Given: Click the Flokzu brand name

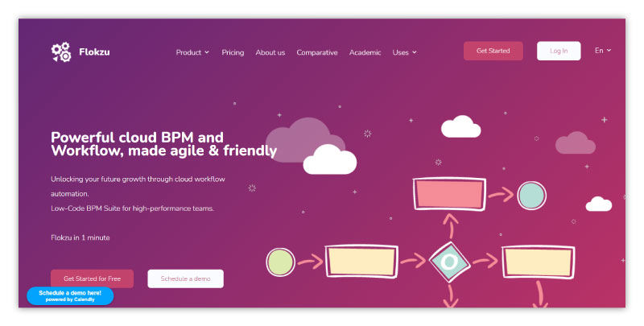Looking at the screenshot, I should (94, 52).
